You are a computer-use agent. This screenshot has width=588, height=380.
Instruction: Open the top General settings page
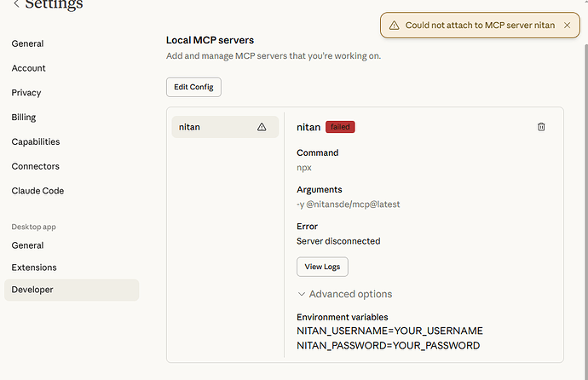27,43
